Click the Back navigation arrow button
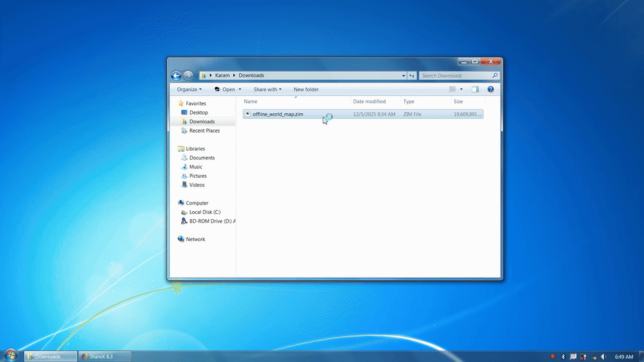Screen dimensions: 644x362 coord(176,76)
